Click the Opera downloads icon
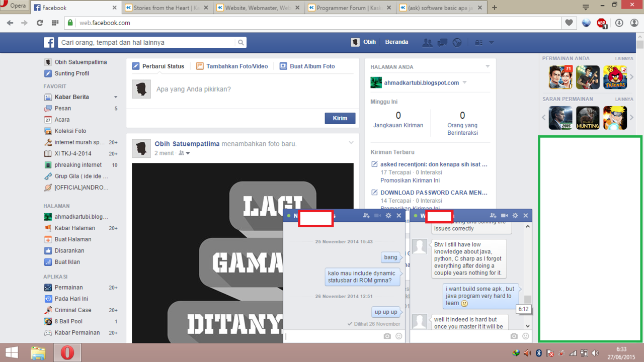 pyautogui.click(x=619, y=23)
